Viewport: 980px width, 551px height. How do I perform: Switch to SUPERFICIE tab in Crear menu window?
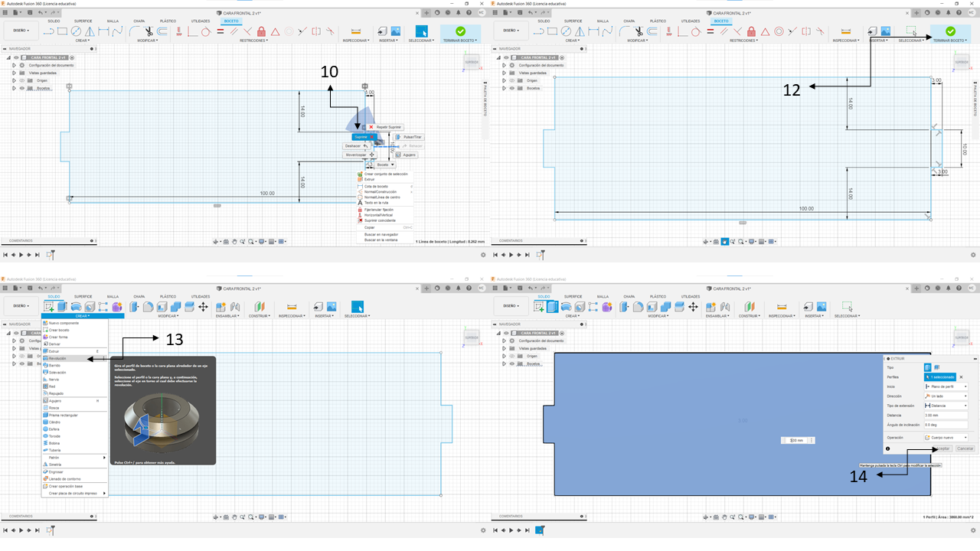pyautogui.click(x=83, y=296)
